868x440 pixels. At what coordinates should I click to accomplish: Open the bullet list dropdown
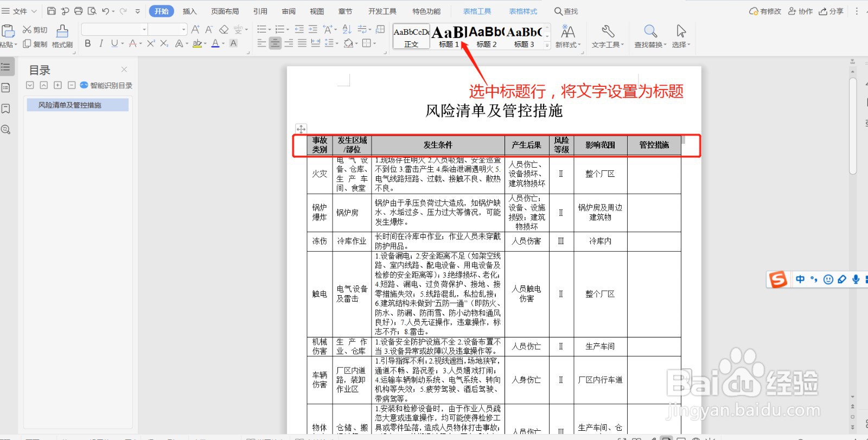pyautogui.click(x=269, y=29)
